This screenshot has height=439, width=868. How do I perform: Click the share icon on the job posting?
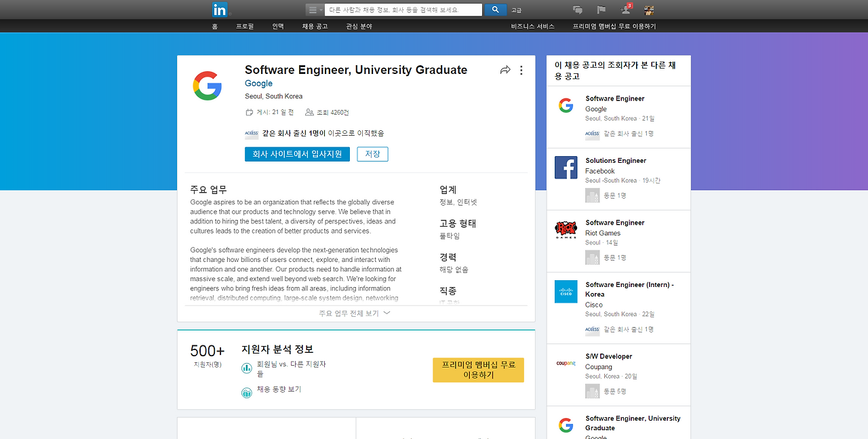505,70
